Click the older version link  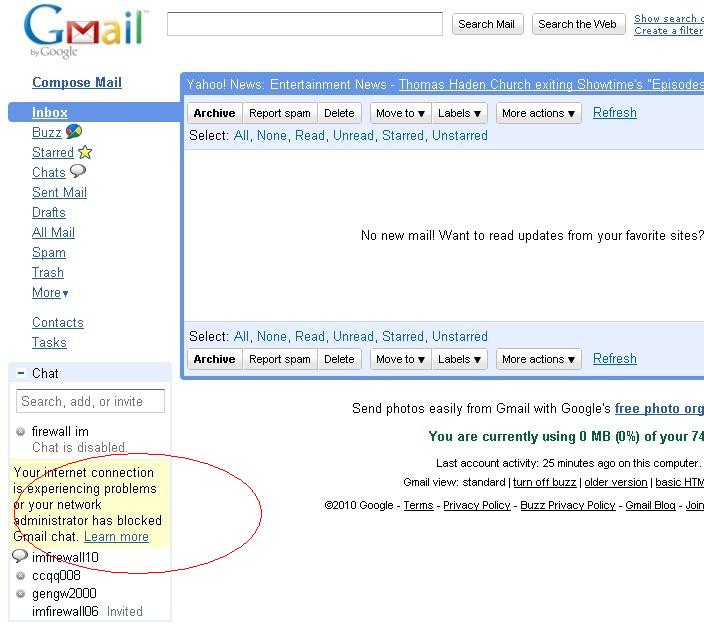tap(616, 482)
